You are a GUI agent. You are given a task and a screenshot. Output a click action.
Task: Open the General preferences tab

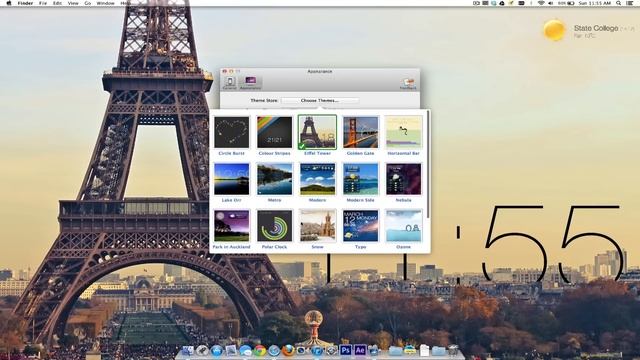click(x=229, y=82)
